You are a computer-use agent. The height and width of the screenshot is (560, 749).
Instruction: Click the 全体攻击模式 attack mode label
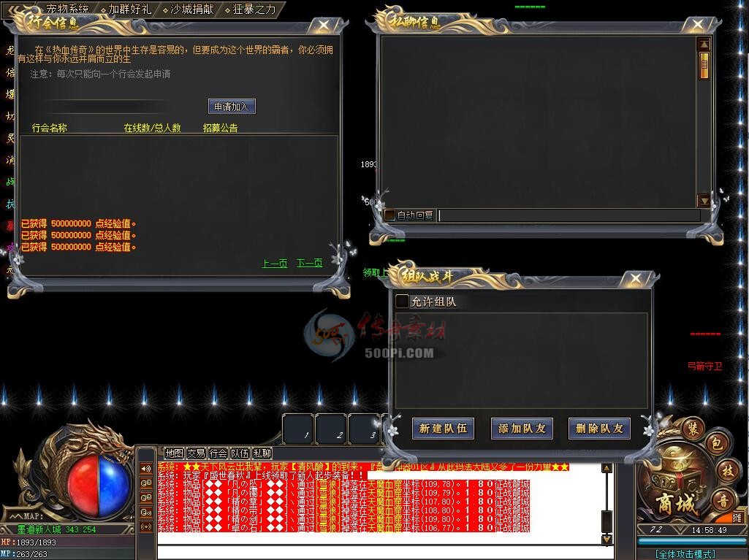pos(685,554)
